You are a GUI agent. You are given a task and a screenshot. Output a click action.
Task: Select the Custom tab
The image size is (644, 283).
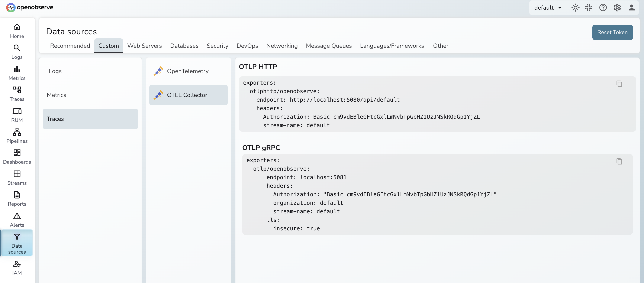(109, 46)
